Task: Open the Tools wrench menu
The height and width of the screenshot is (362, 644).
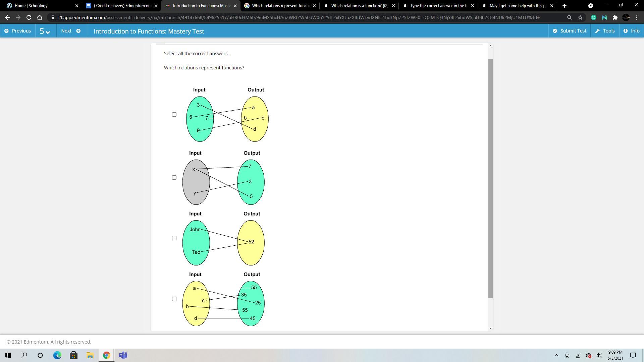Action: [605, 31]
